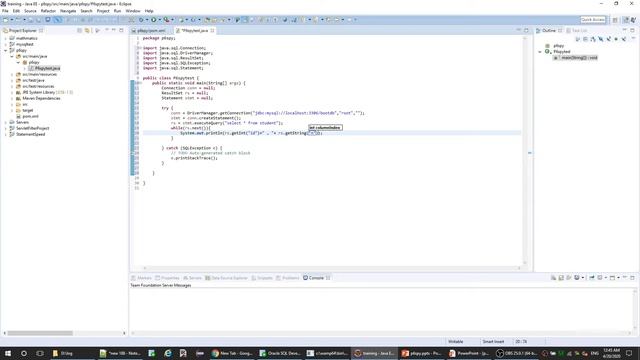Open the Run menu

[x=118, y=11]
